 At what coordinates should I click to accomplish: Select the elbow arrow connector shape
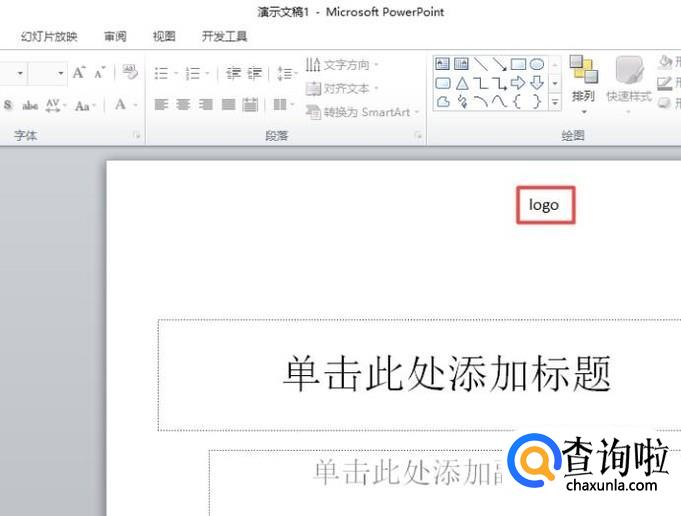point(499,83)
